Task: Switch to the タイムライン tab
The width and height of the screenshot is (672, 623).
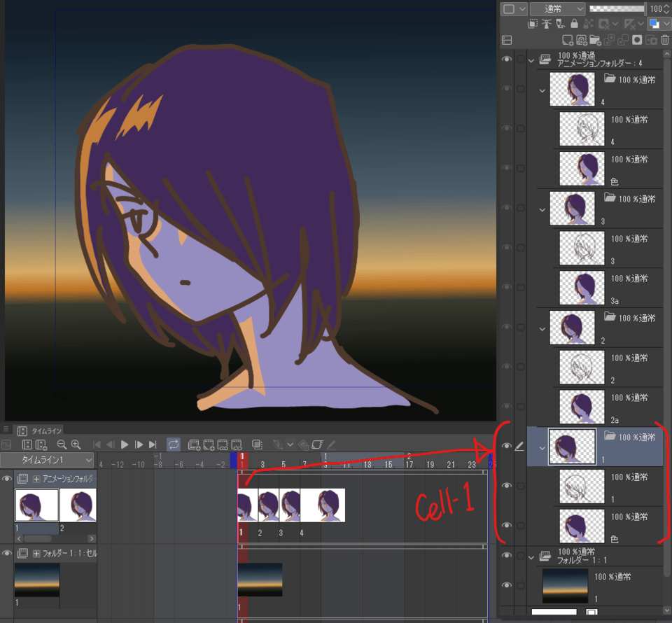Action: (47, 429)
